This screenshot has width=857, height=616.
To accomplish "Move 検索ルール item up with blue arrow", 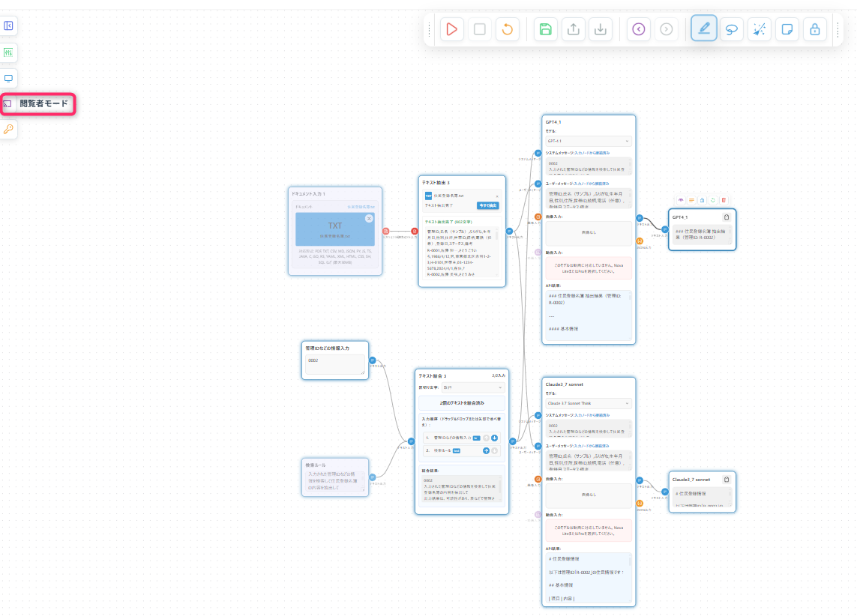I will point(486,450).
